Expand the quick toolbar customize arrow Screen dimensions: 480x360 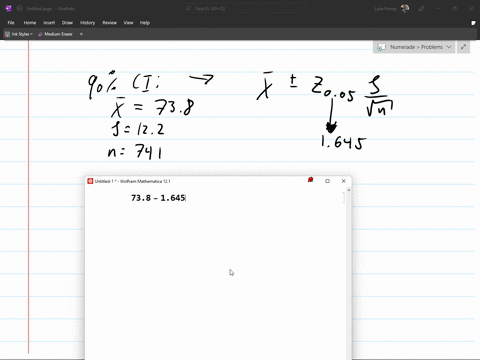[x=81, y=34]
